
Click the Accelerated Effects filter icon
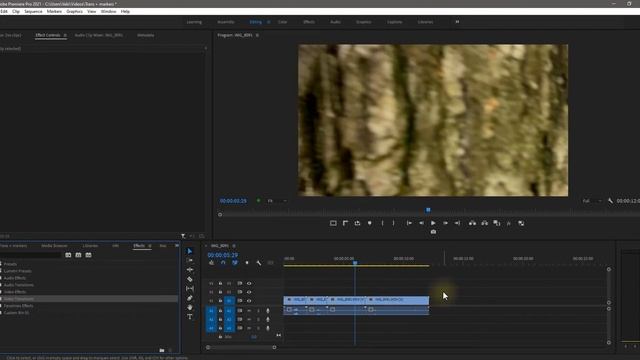[x=68, y=255]
